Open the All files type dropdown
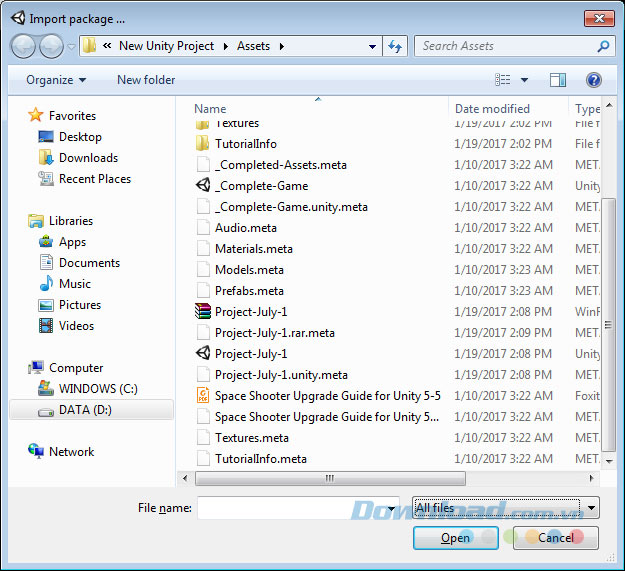This screenshot has height=571, width=625. point(505,508)
